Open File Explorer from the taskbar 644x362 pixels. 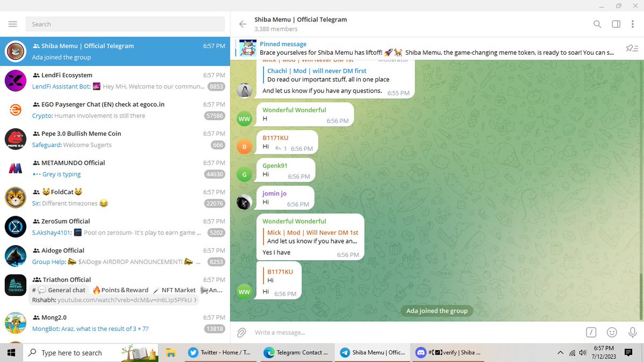click(171, 352)
